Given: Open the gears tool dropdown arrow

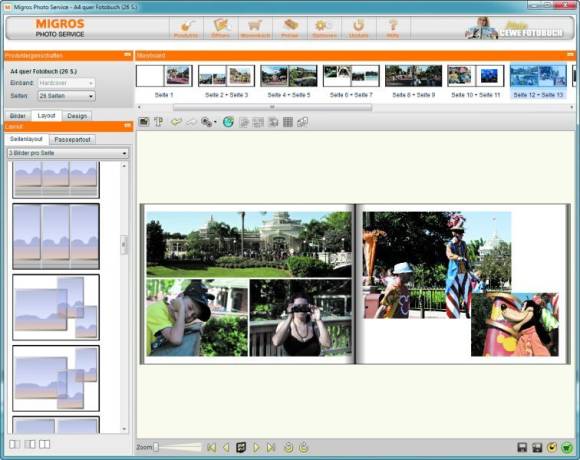Looking at the screenshot, I should pos(215,122).
